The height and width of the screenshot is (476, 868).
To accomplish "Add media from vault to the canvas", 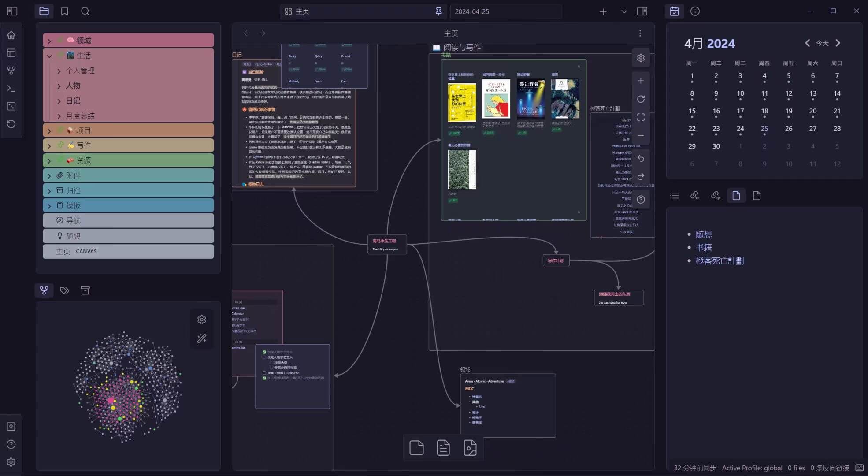I will (470, 448).
